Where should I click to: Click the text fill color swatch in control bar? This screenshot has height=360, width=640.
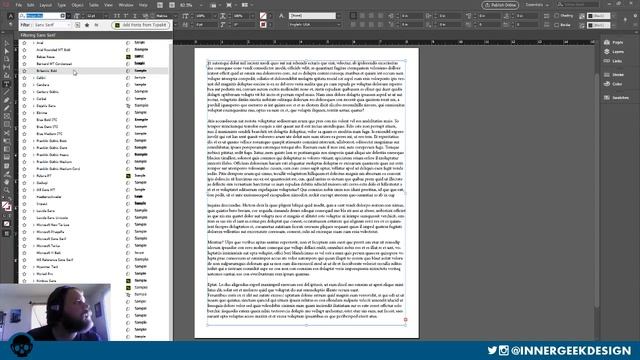tap(263, 16)
